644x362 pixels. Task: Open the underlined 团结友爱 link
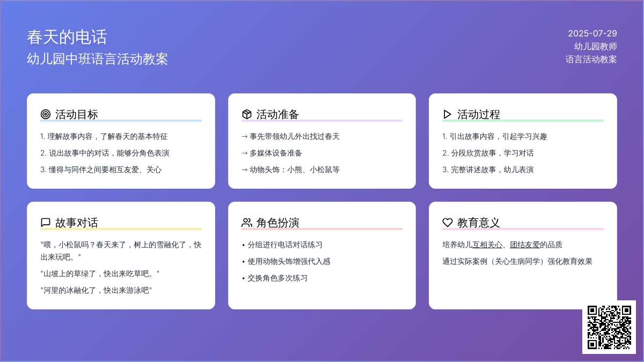525,245
